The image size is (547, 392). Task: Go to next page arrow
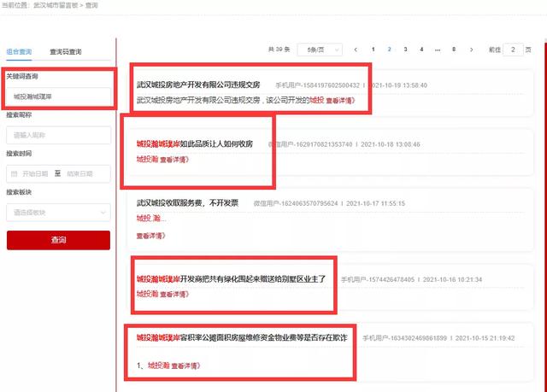471,50
